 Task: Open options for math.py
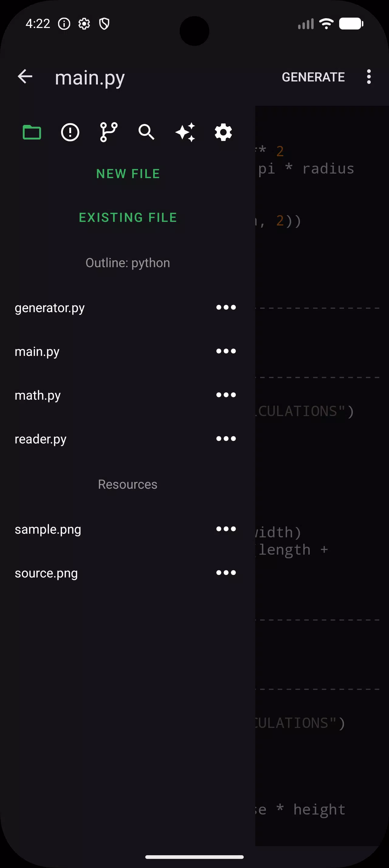226,395
